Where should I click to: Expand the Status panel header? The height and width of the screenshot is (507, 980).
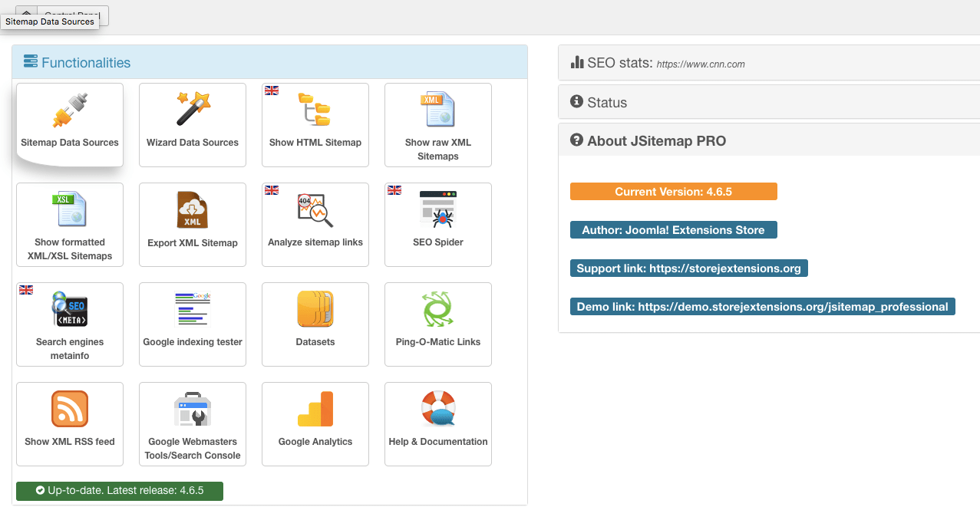[769, 102]
